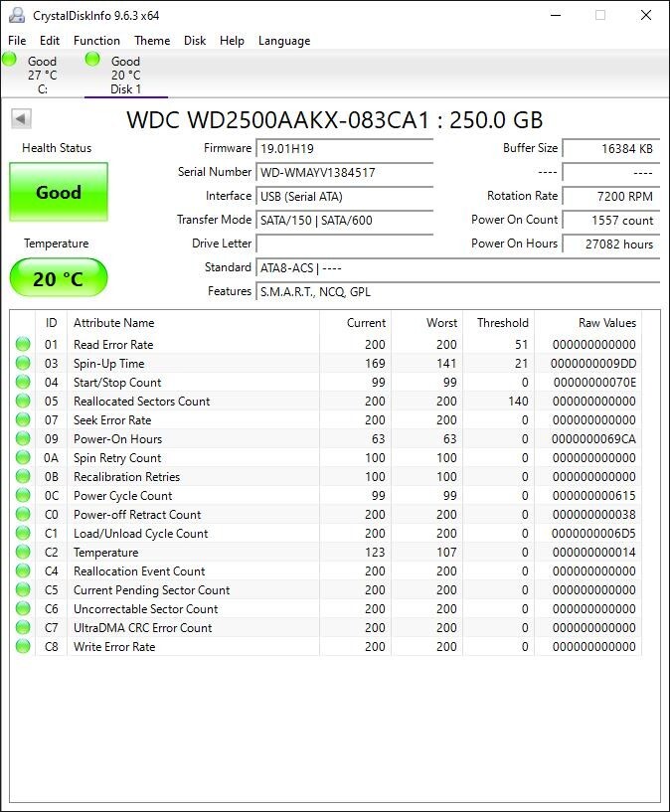Select the Write Error Rate attribute name
The image size is (670, 812).
[114, 647]
